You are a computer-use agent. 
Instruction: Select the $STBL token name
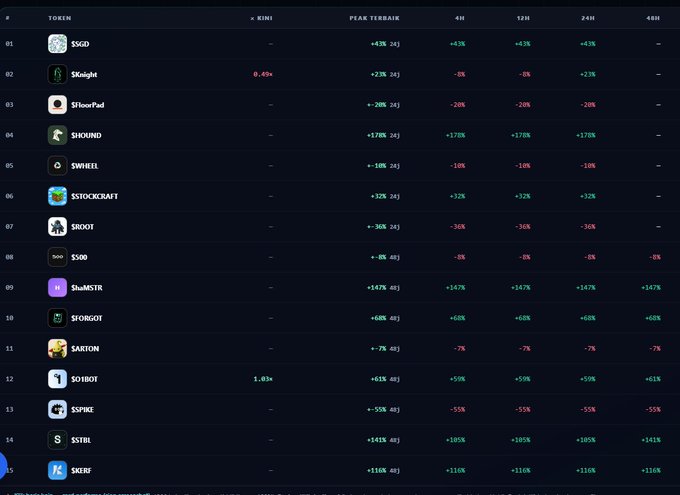click(x=81, y=440)
